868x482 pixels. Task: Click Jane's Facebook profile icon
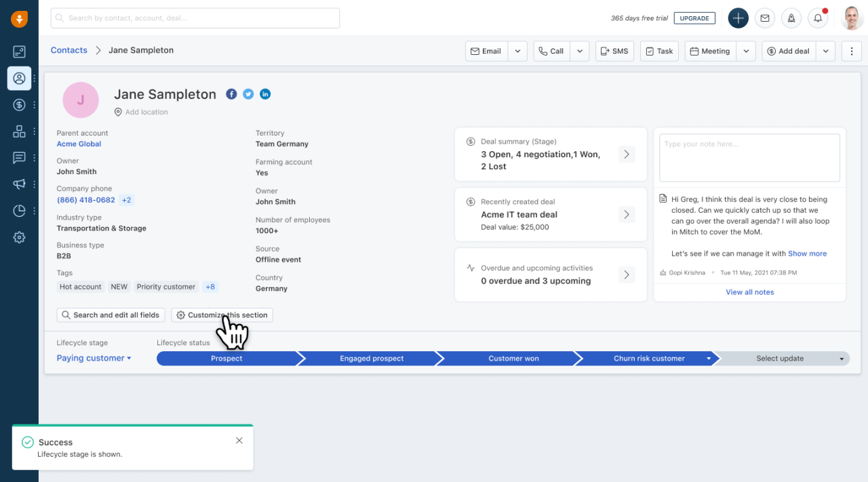coord(231,94)
